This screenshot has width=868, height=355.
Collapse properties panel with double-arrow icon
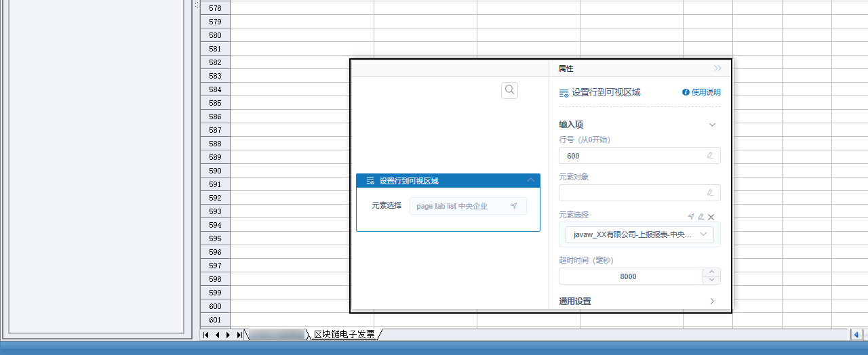[717, 68]
